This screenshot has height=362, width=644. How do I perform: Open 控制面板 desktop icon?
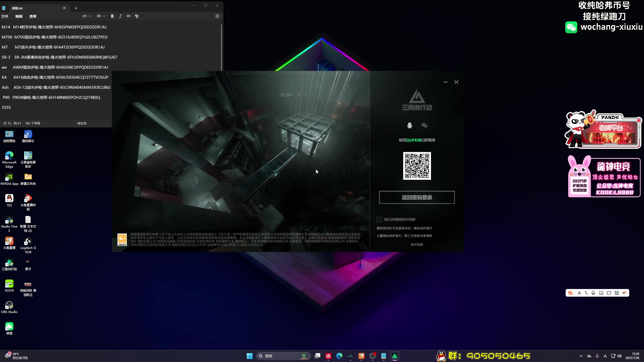9,136
